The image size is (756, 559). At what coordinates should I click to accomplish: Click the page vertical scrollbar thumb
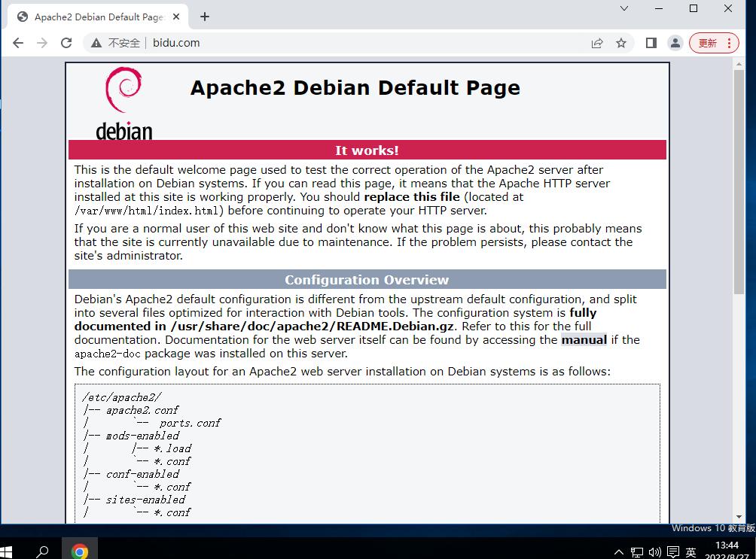click(739, 181)
